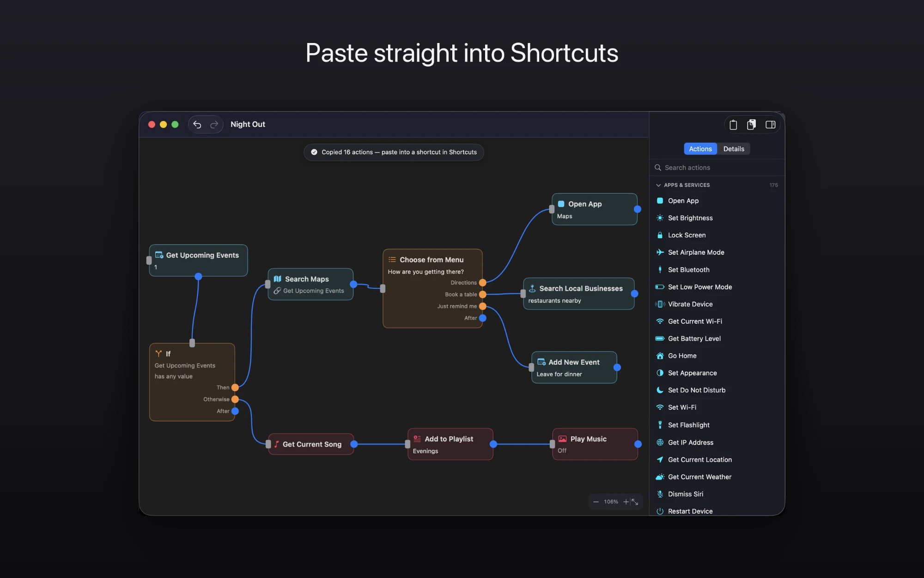
Task: Click the copy actions icon
Action: click(752, 124)
